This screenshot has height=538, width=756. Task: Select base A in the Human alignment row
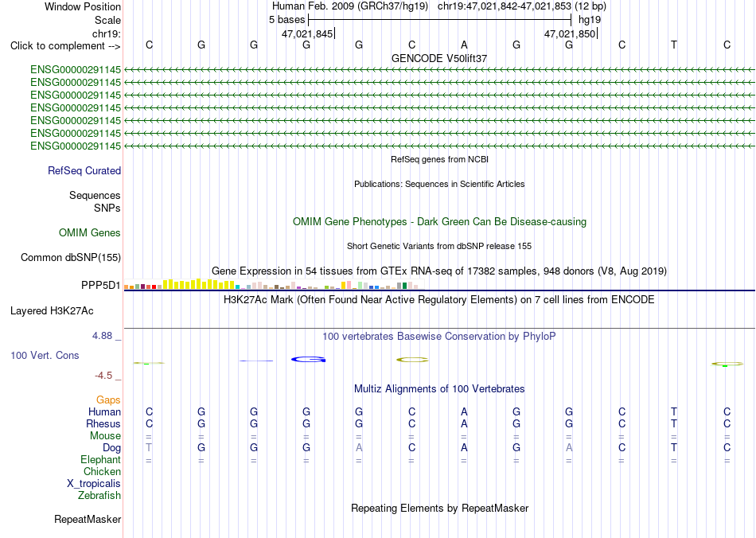(x=464, y=411)
